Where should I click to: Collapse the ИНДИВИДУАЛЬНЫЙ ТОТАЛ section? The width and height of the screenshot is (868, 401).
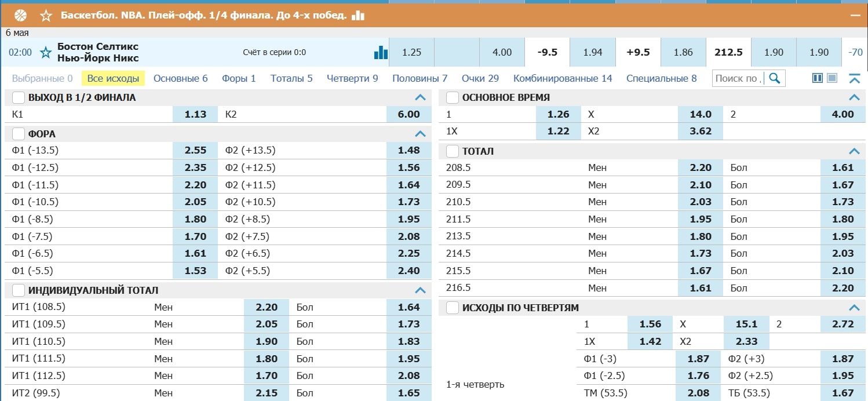421,290
